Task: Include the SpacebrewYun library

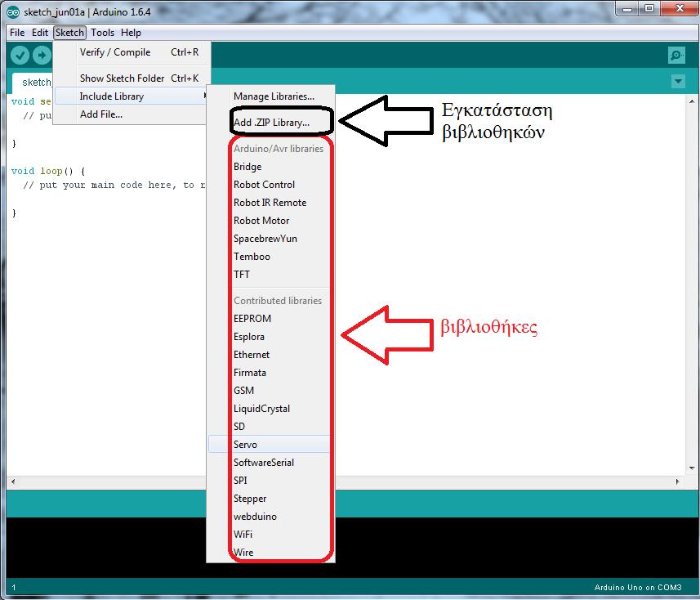Action: pyautogui.click(x=270, y=238)
